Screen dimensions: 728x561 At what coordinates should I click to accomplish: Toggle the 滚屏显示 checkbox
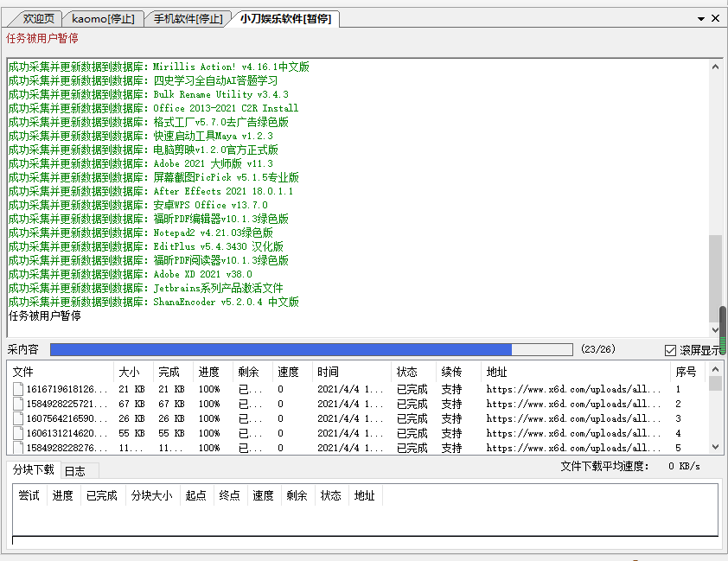tap(670, 350)
